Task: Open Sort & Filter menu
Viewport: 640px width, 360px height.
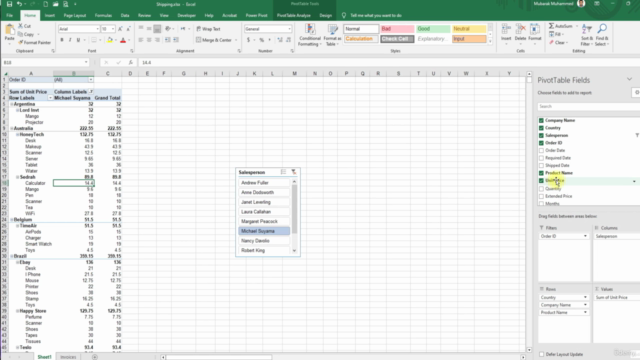Action: pos(587,35)
